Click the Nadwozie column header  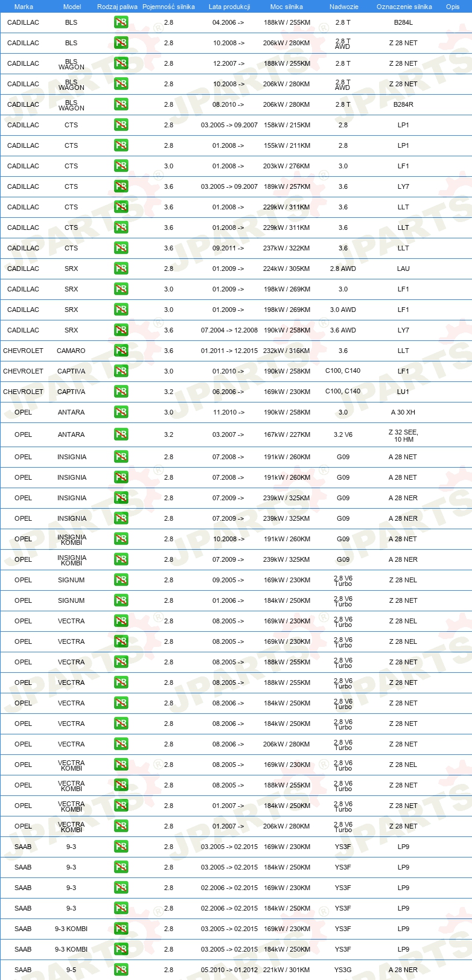(343, 7)
